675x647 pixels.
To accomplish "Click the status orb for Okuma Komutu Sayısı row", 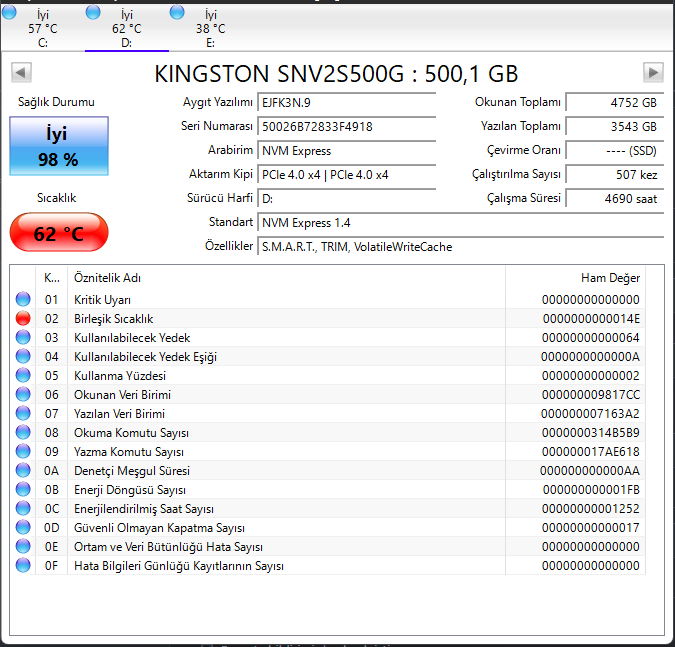I will click(23, 432).
